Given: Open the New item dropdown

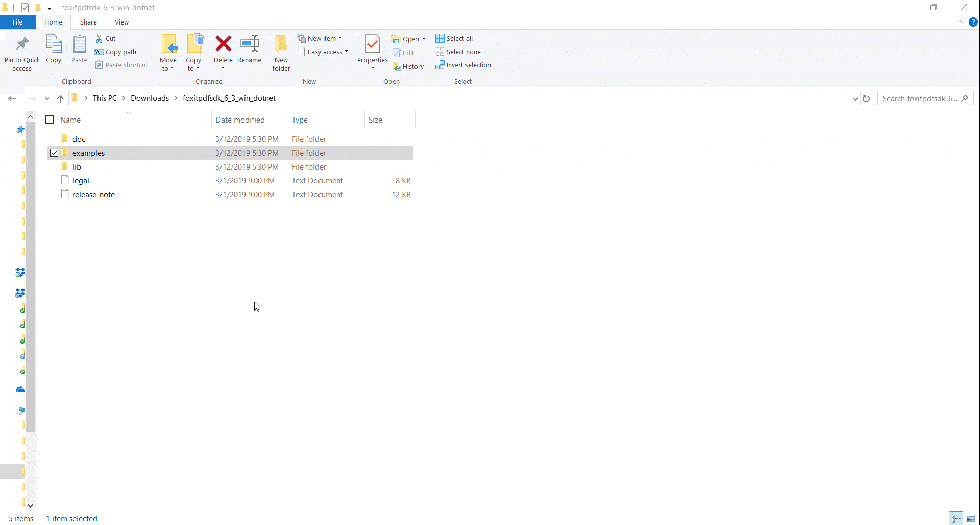Looking at the screenshot, I should (319, 38).
